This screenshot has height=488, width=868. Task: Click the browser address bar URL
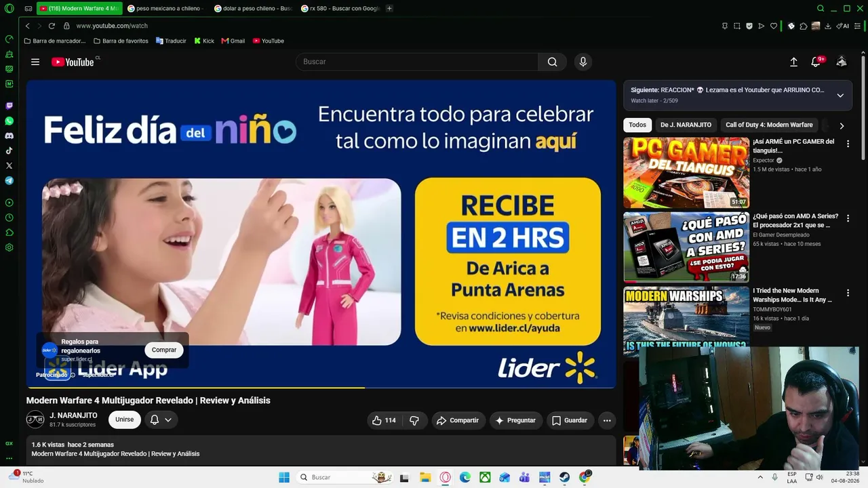coord(112,26)
